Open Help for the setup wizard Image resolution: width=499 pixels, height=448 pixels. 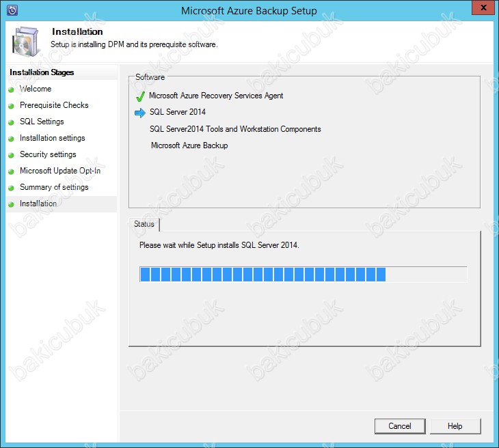tap(455, 426)
